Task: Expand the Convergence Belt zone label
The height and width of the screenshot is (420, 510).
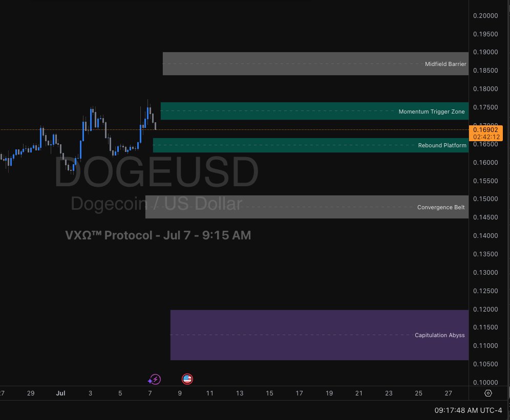Action: click(x=441, y=207)
